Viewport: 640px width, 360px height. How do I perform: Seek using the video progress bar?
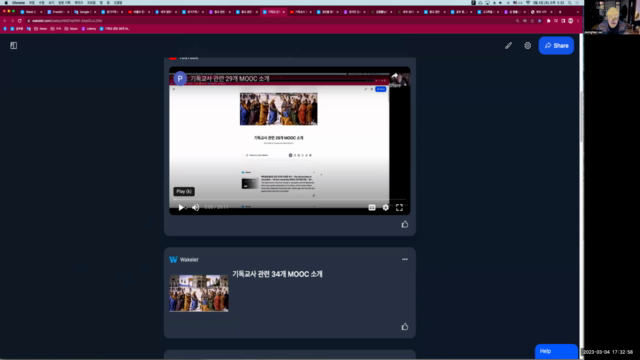tap(289, 200)
